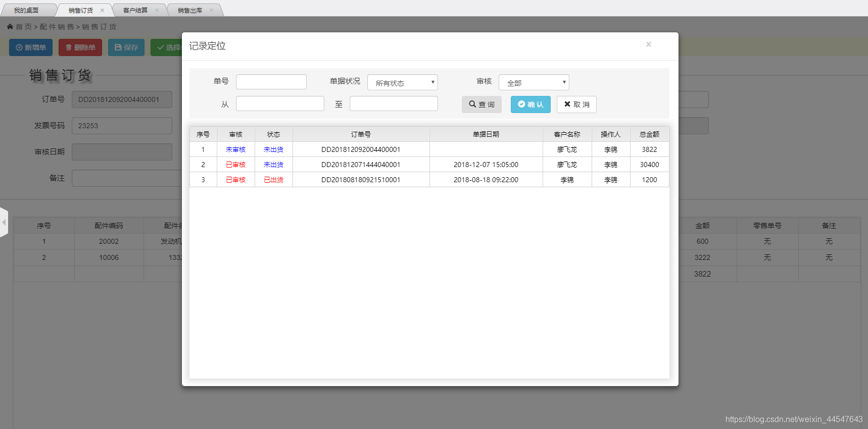Click the 订单号 column header
Viewport: 868px width, 429px height.
click(x=361, y=134)
